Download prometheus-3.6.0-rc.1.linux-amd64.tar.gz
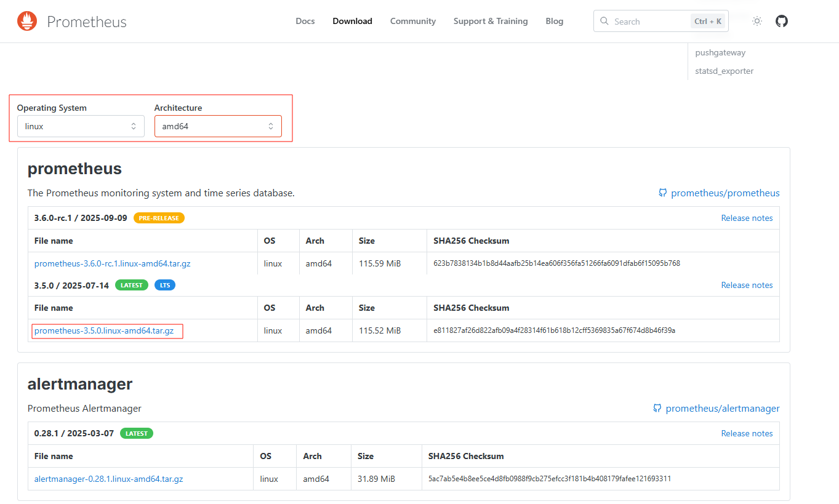The height and width of the screenshot is (504, 839). click(113, 263)
